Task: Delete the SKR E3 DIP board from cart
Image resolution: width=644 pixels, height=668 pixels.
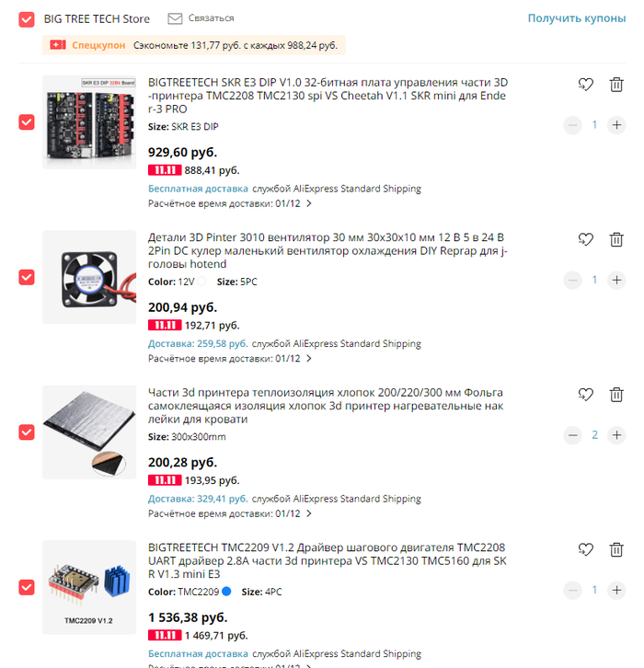Action: (615, 85)
